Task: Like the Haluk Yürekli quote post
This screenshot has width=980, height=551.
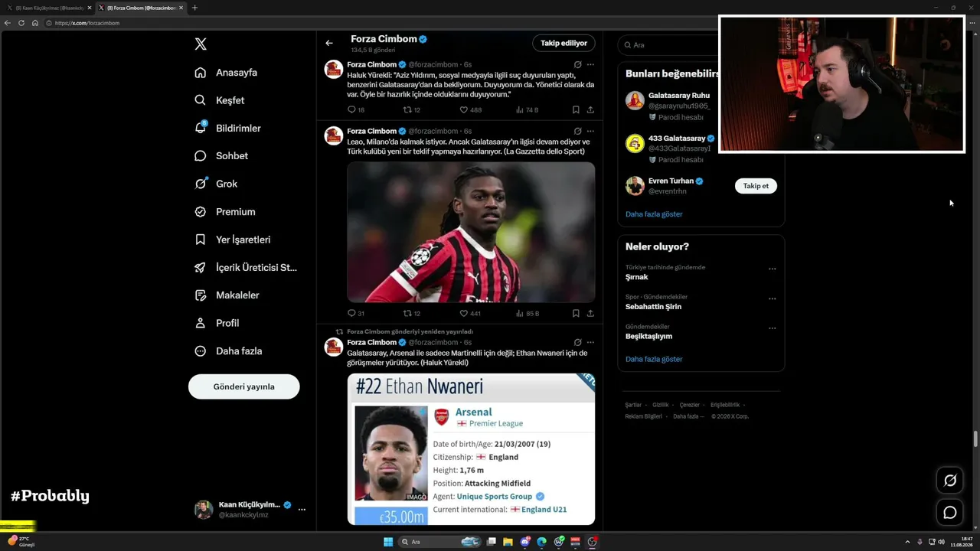Action: (470, 110)
